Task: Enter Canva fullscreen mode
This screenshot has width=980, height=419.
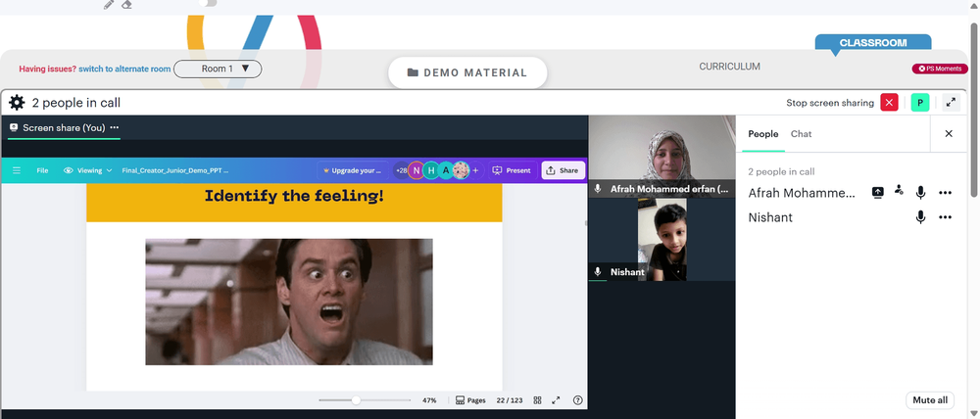Action: tap(556, 400)
